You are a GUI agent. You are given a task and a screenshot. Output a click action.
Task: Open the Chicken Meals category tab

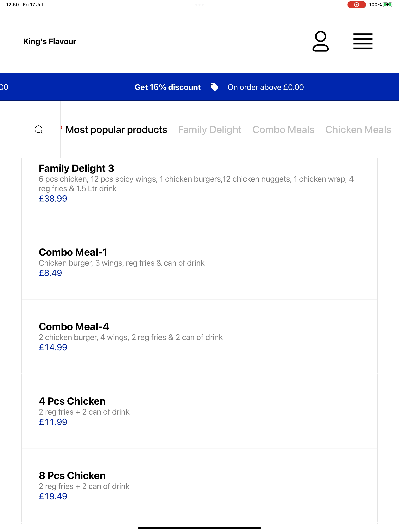click(x=358, y=130)
